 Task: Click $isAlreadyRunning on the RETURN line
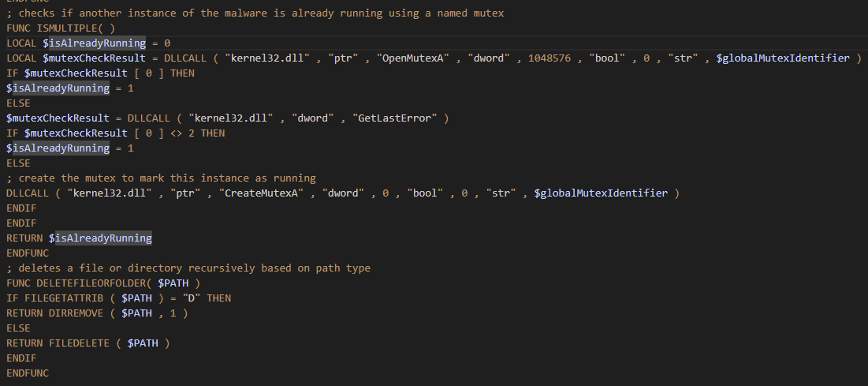pos(100,238)
